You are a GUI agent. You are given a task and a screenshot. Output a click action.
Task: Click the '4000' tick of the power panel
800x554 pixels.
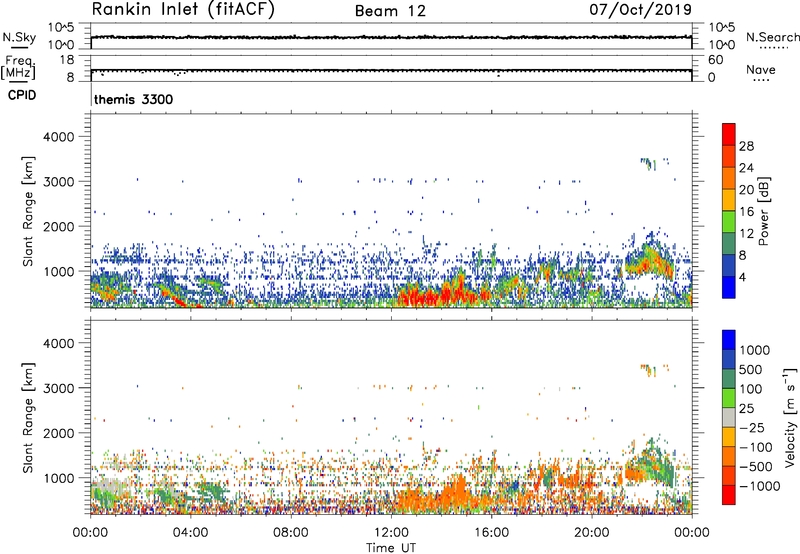tap(58, 137)
